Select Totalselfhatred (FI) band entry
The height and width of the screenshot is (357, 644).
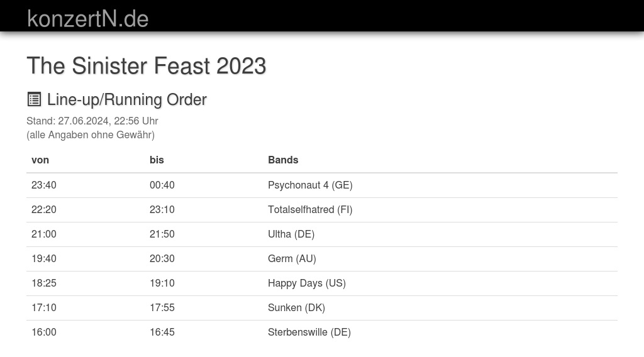pos(310,209)
